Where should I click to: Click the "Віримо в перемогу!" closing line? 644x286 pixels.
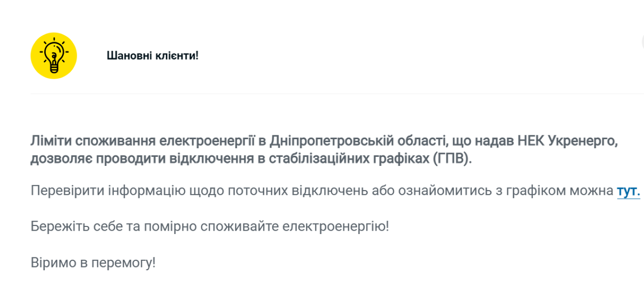(93, 263)
